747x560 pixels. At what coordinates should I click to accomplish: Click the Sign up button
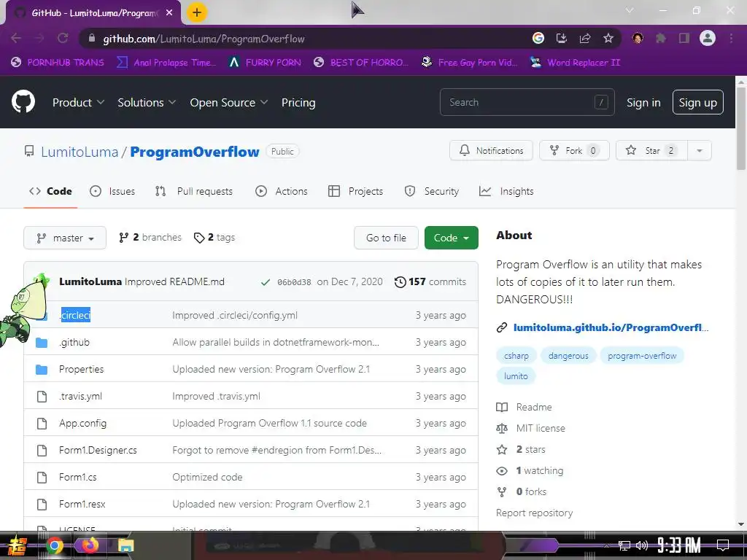[697, 102]
